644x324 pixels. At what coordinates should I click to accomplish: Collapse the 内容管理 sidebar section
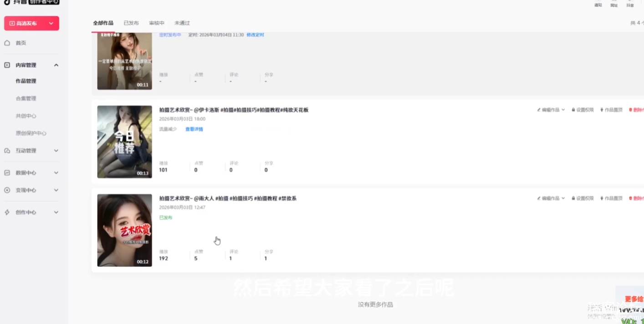56,65
